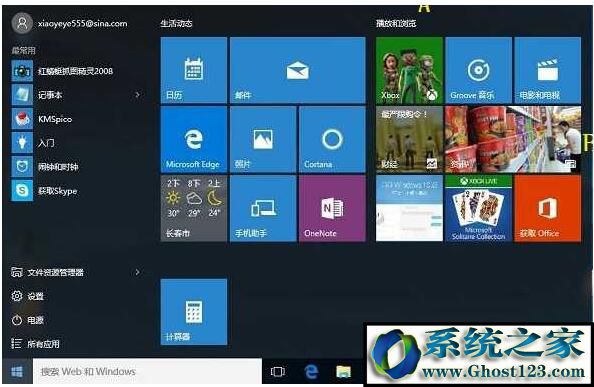Open the 获取 Office tile
Image resolution: width=594 pixels, height=387 pixels.
[x=547, y=208]
